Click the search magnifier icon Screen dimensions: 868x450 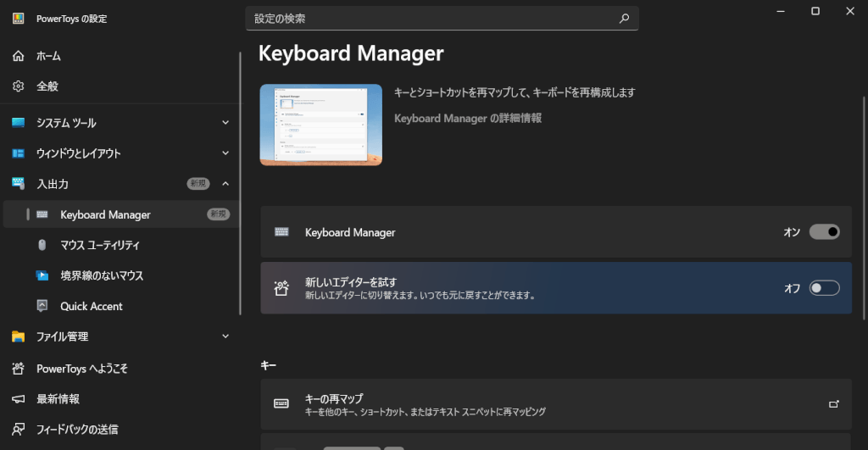pos(624,18)
